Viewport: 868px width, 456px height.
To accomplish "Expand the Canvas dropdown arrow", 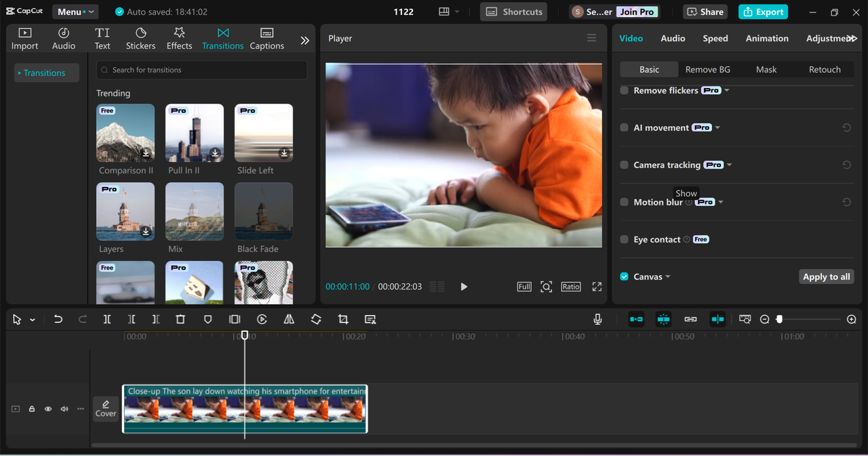I will 668,276.
